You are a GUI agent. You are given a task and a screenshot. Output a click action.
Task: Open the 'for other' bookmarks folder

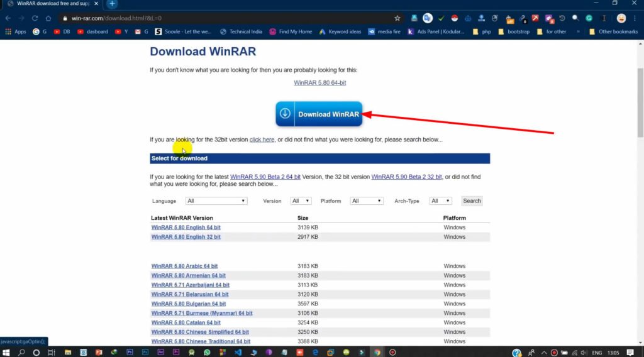click(x=552, y=31)
